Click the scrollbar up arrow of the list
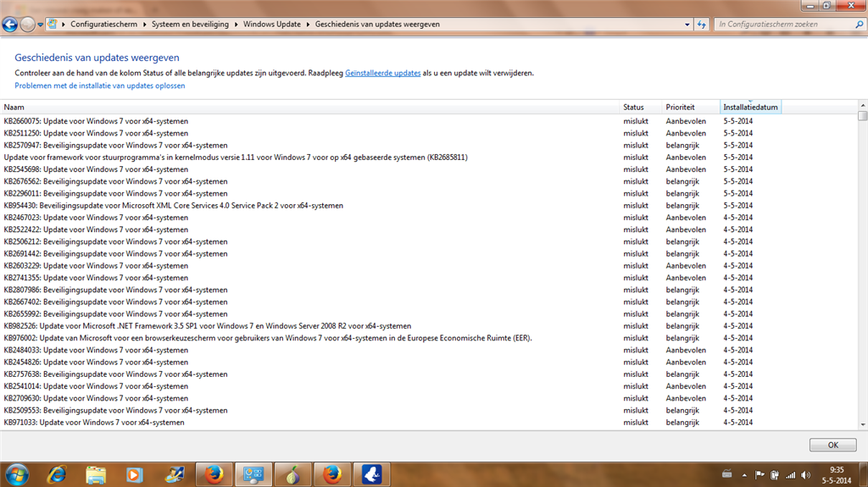The width and height of the screenshot is (868, 487). coord(862,105)
